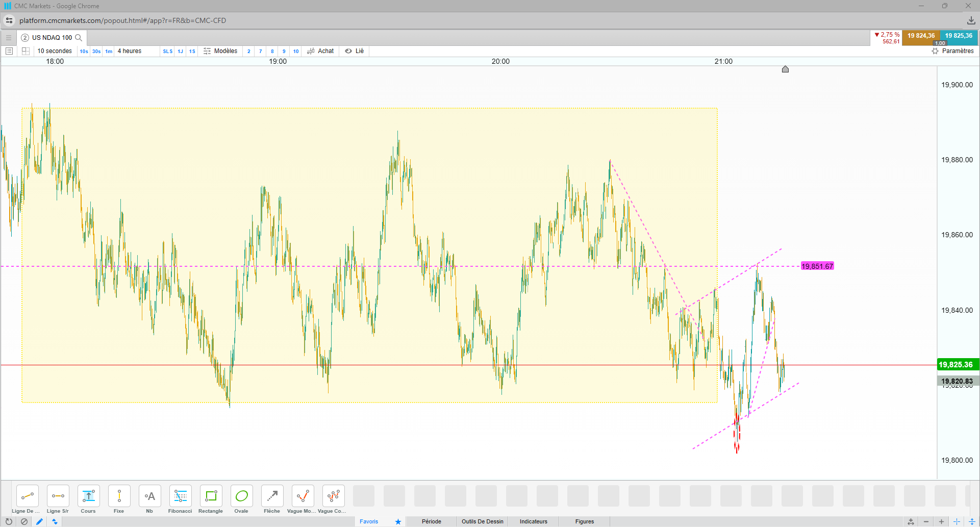Select the 30s interval shortcut
Image resolution: width=980 pixels, height=527 pixels.
[x=96, y=51]
